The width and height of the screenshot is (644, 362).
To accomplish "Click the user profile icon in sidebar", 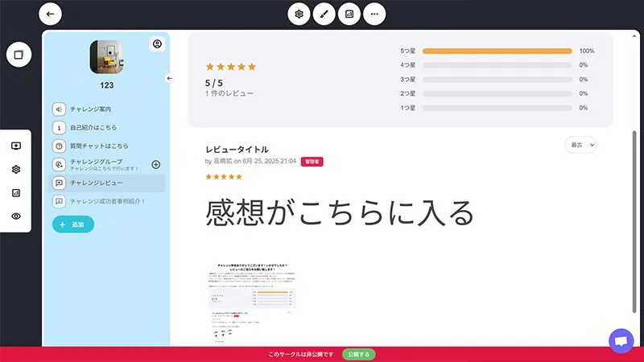I will click(x=157, y=44).
